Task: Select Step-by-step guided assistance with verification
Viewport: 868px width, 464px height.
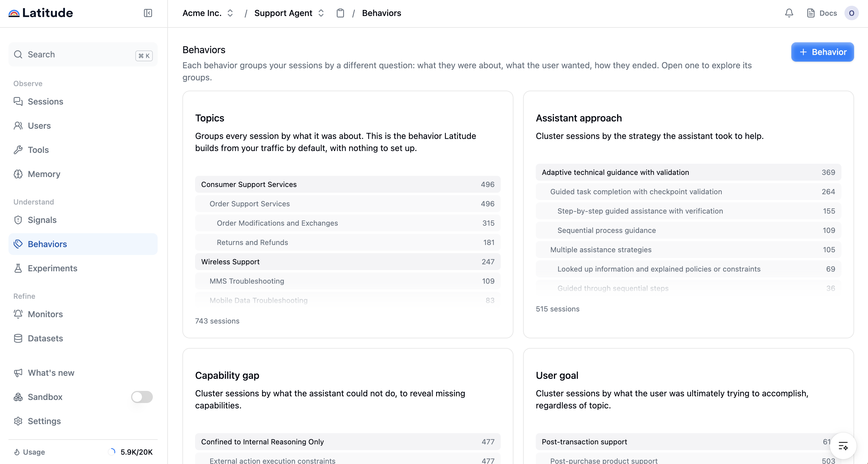Action: [688, 211]
